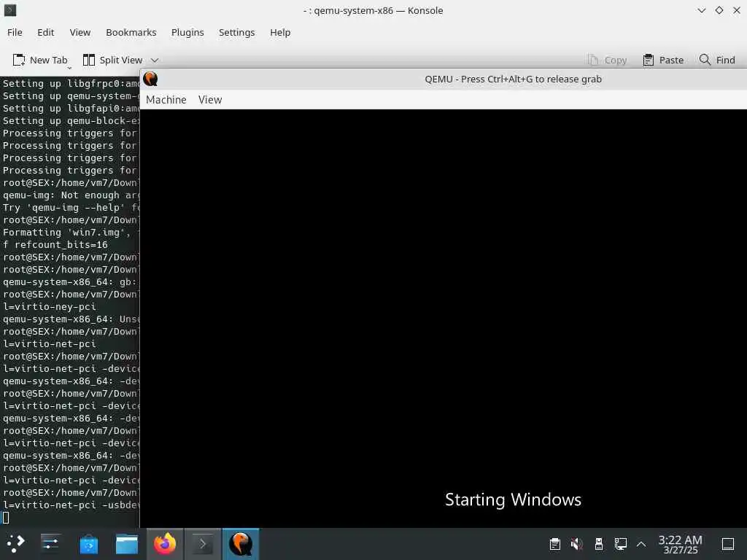Open Discover software store from taskbar
Image resolution: width=747 pixels, height=560 pixels.
tap(88, 544)
